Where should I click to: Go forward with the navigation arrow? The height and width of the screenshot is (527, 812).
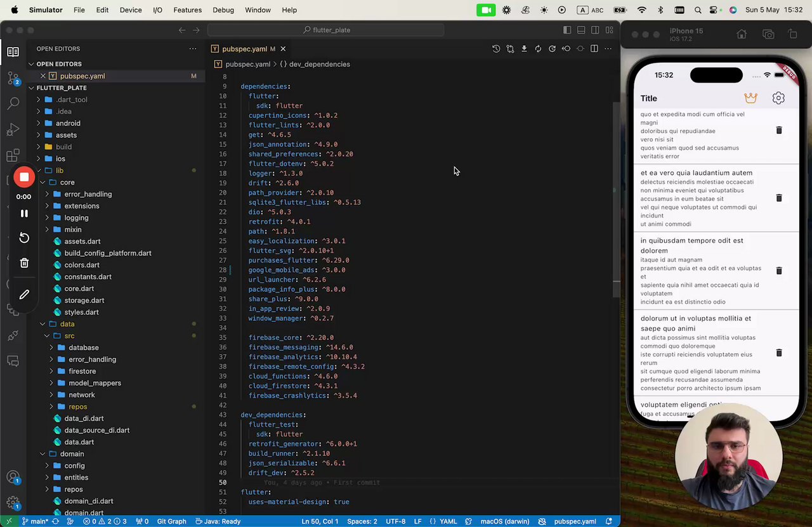(x=196, y=30)
